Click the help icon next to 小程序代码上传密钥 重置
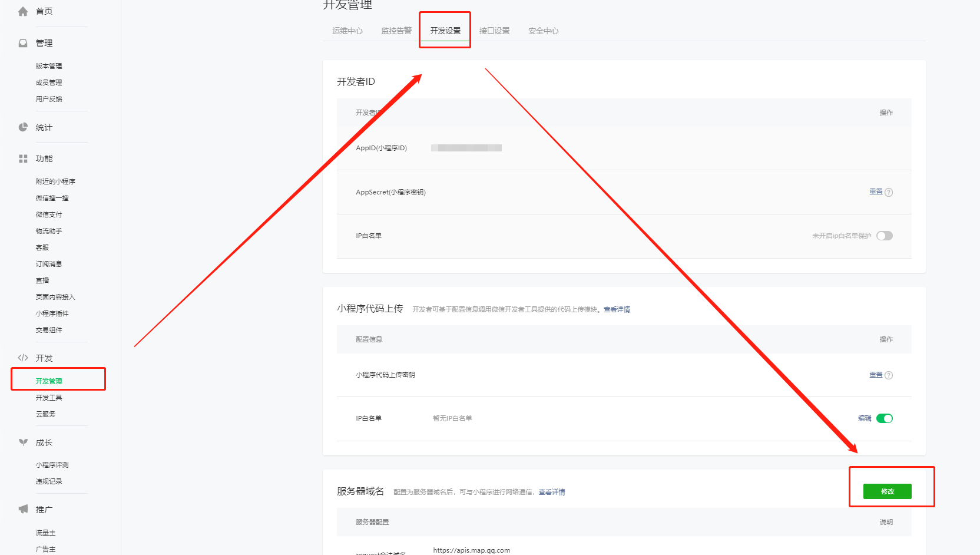Screen dimensions: 980x555 (x=889, y=375)
